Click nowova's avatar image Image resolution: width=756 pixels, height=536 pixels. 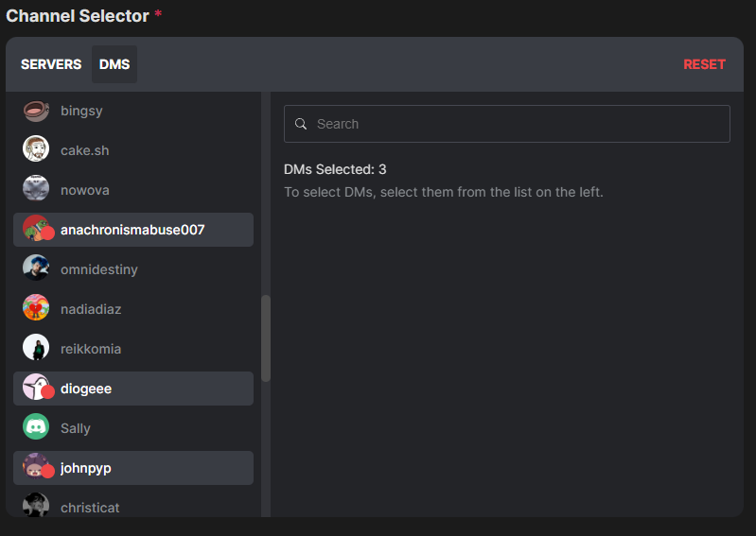coord(36,190)
